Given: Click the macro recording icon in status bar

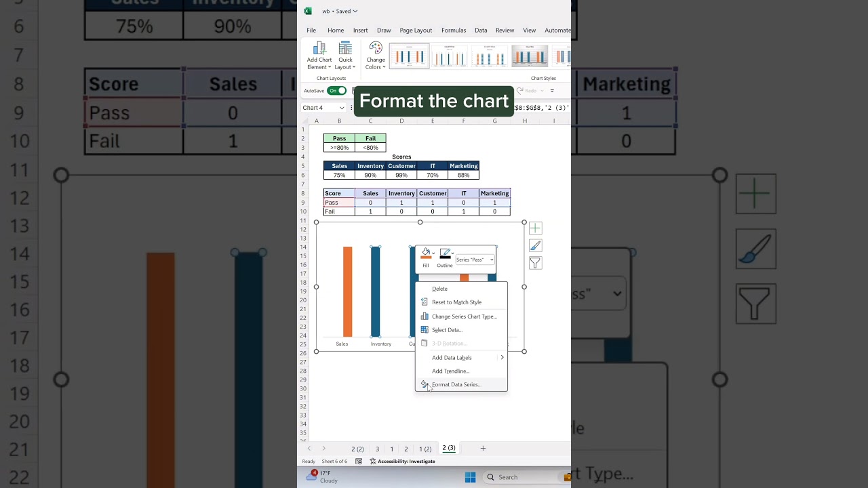Looking at the screenshot, I should 359,462.
